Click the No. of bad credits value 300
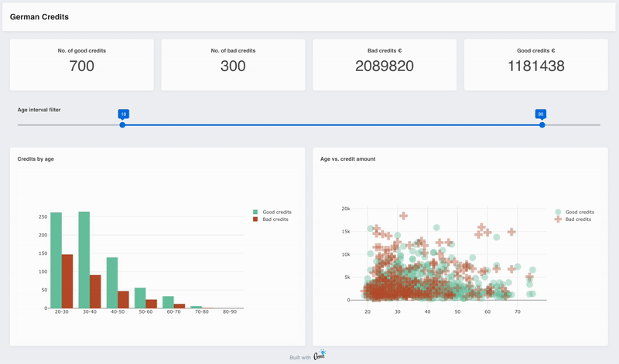 (233, 66)
